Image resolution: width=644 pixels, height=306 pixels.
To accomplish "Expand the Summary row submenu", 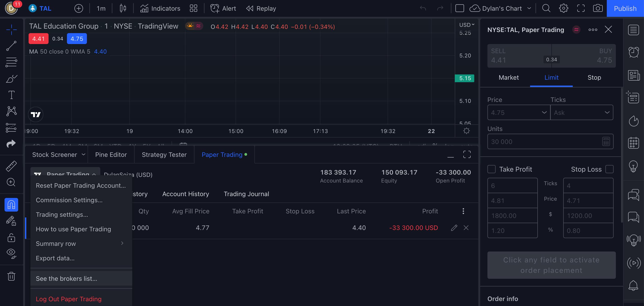I will 81,244.
